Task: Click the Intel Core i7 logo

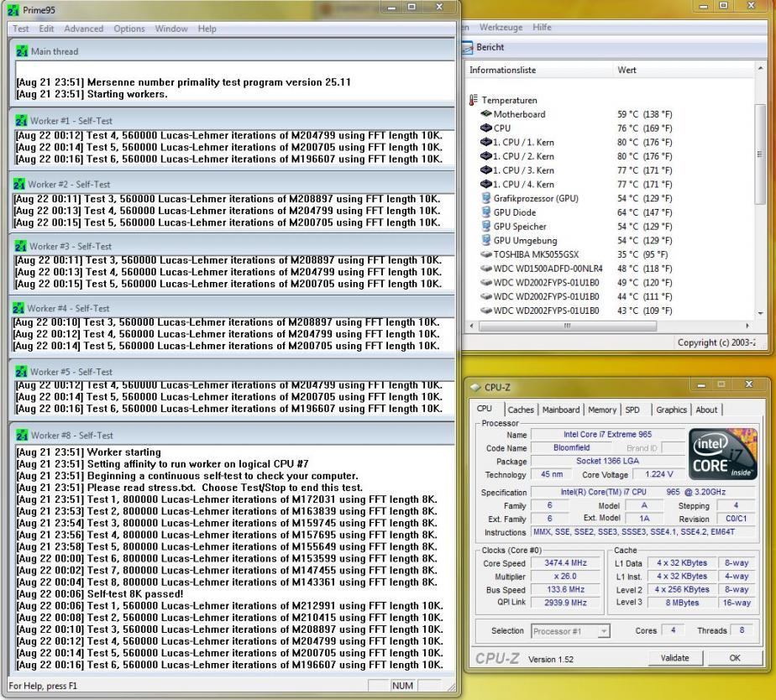Action: click(722, 453)
